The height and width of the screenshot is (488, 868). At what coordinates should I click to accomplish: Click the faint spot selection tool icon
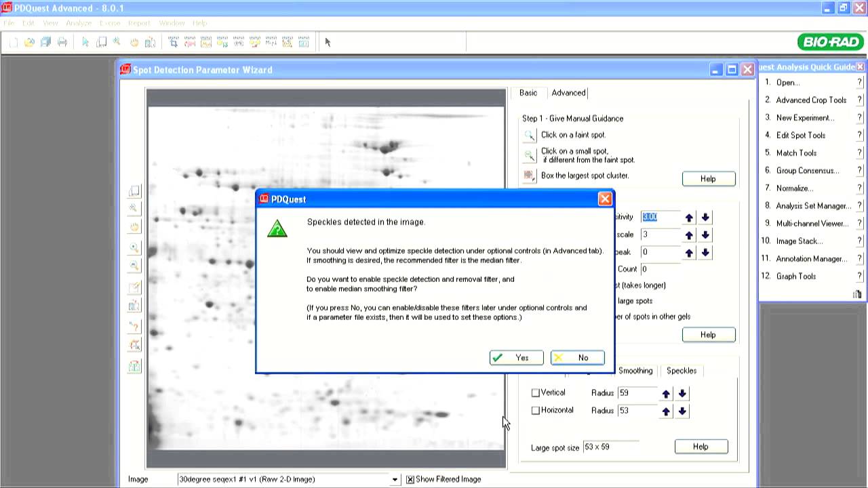coord(530,135)
